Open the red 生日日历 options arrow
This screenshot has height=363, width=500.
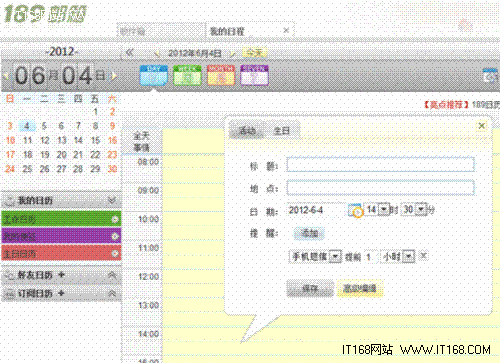[115, 254]
